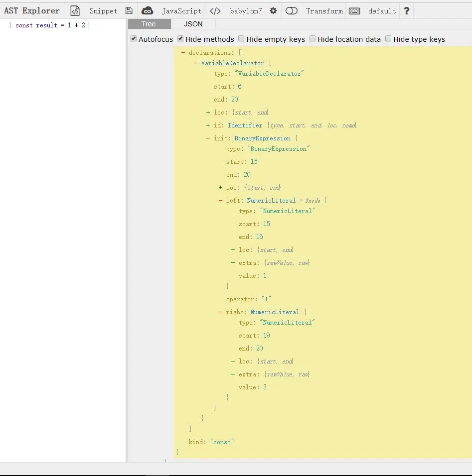Open help question mark icon
Viewport: 472px width, 476px height.
click(406, 11)
